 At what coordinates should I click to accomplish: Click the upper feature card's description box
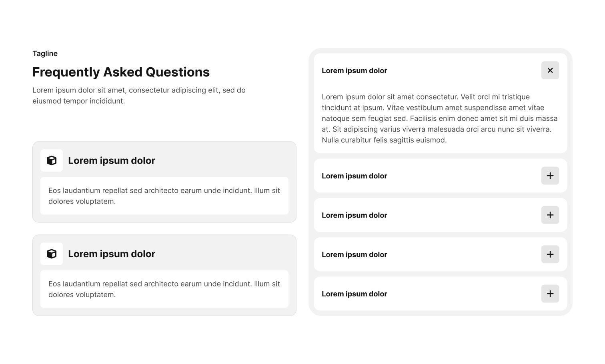(x=164, y=196)
